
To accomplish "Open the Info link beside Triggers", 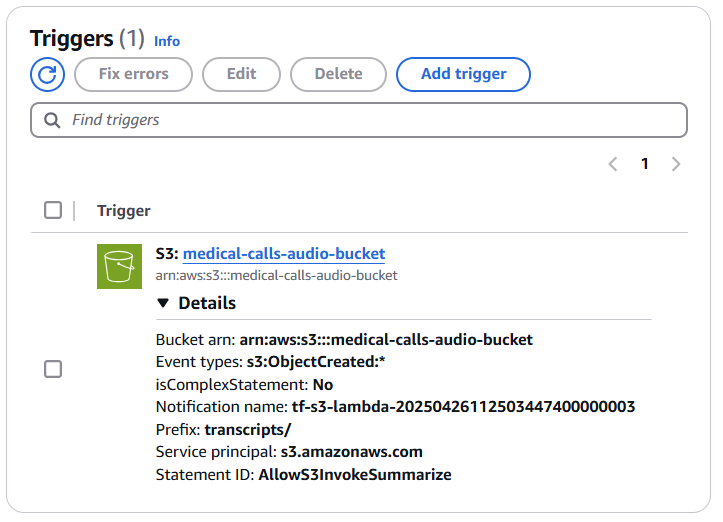I will pos(167,41).
